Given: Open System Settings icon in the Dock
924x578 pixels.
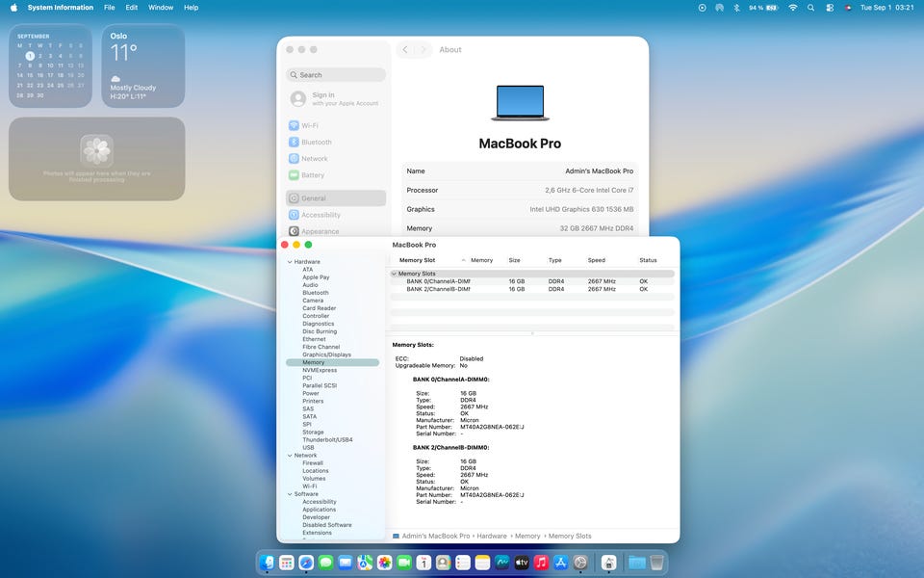Looking at the screenshot, I should 580,563.
